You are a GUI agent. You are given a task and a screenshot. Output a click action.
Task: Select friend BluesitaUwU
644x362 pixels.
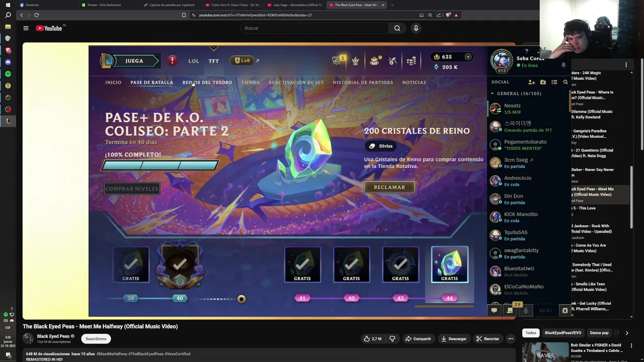point(529,271)
